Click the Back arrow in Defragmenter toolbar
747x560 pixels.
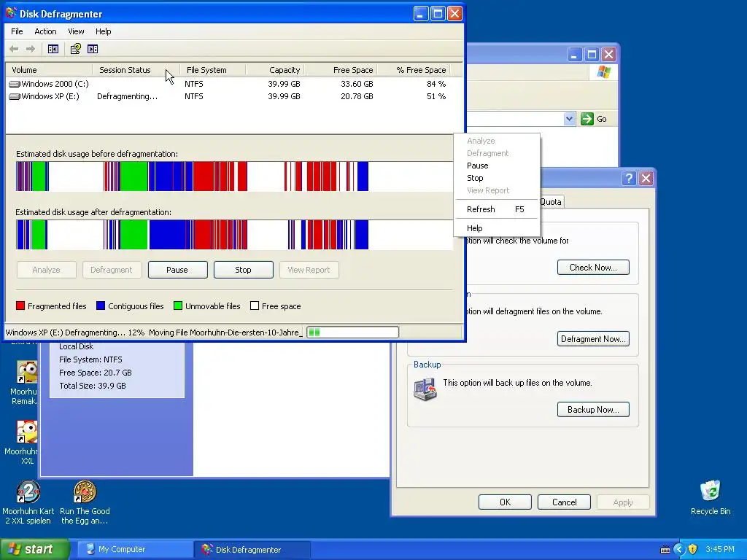click(x=14, y=49)
